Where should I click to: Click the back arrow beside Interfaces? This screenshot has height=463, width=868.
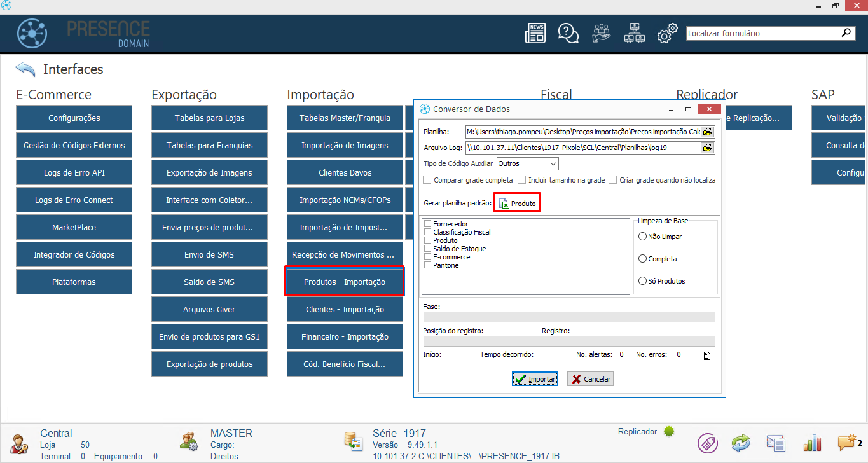click(x=25, y=69)
